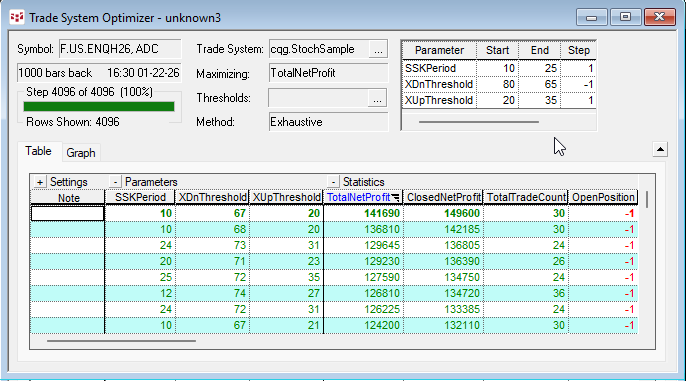The height and width of the screenshot is (381, 686).
Task: Click TotalTradeCount value 26
Action: 525,262
